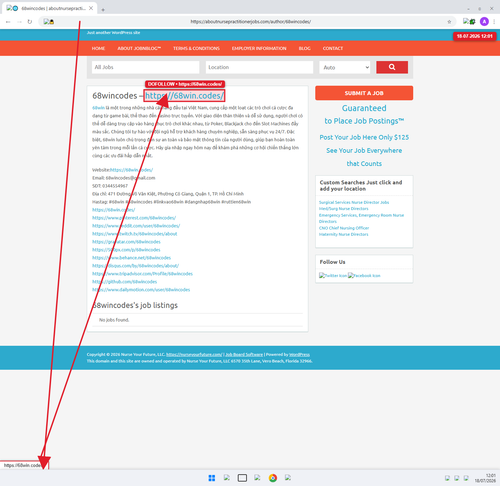
Task: Open EMPLOYER INFORMATION menu item
Action: click(x=259, y=48)
